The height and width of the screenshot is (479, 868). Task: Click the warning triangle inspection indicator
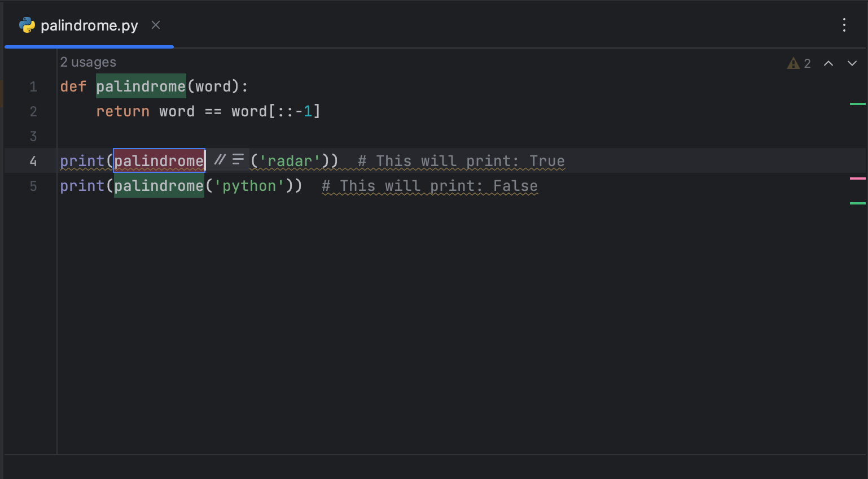[x=794, y=63]
